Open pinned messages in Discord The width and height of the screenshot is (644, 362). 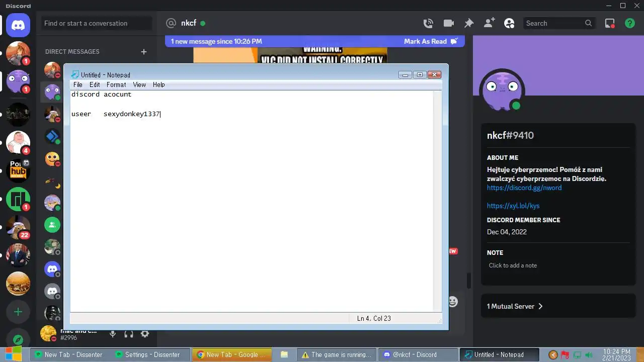click(468, 23)
